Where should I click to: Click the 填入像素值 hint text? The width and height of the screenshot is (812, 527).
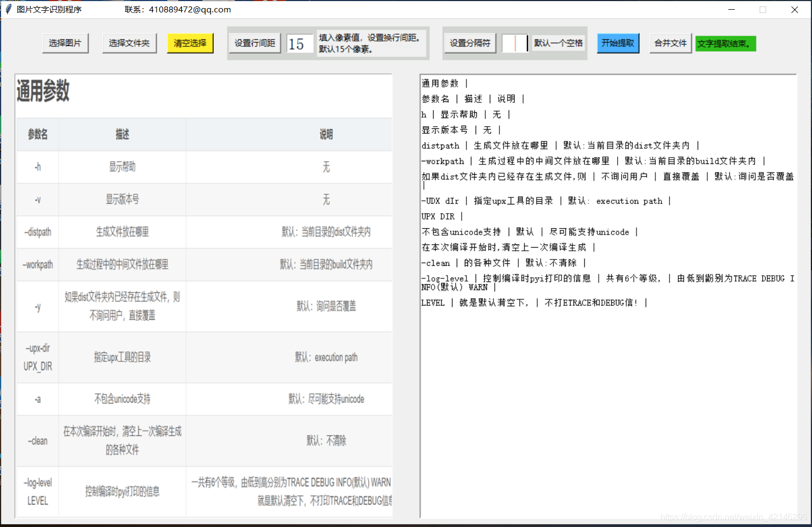tap(371, 43)
